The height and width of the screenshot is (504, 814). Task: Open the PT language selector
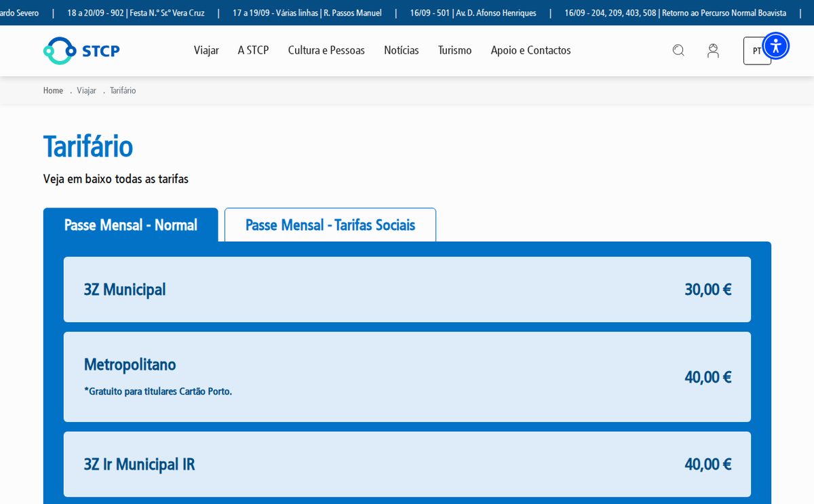(757, 50)
